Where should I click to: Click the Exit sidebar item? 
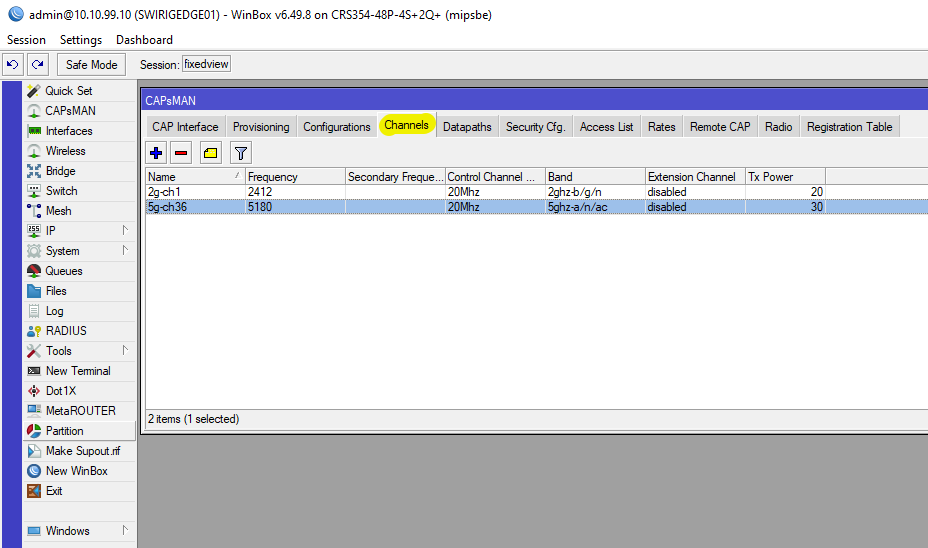click(54, 491)
